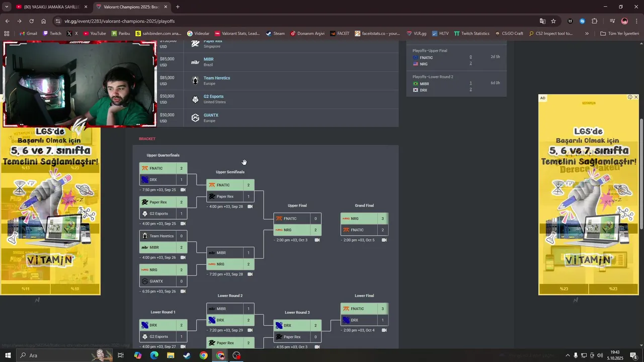Go back with the browser back arrow
This screenshot has height=362, width=644.
(x=7, y=21)
